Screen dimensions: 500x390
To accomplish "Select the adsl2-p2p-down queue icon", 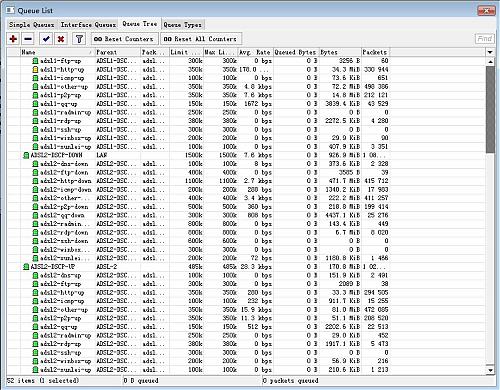I will pyautogui.click(x=35, y=207).
